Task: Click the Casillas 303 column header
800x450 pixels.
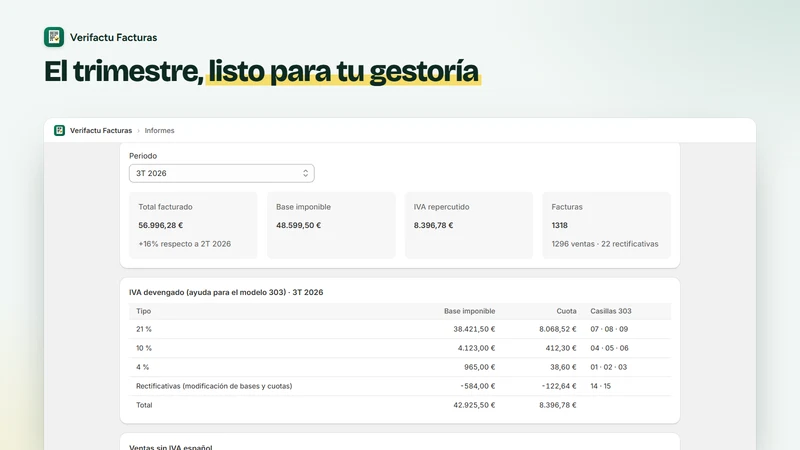Action: click(611, 311)
